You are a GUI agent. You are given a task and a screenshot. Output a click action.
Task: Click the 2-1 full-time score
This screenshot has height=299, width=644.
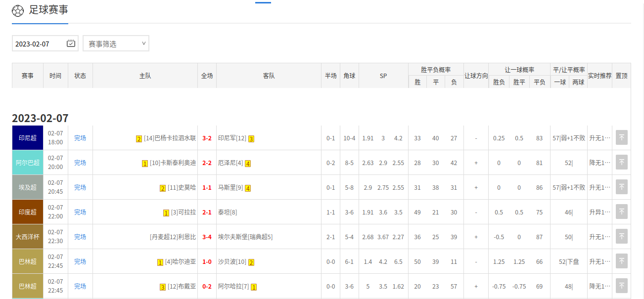(207, 213)
